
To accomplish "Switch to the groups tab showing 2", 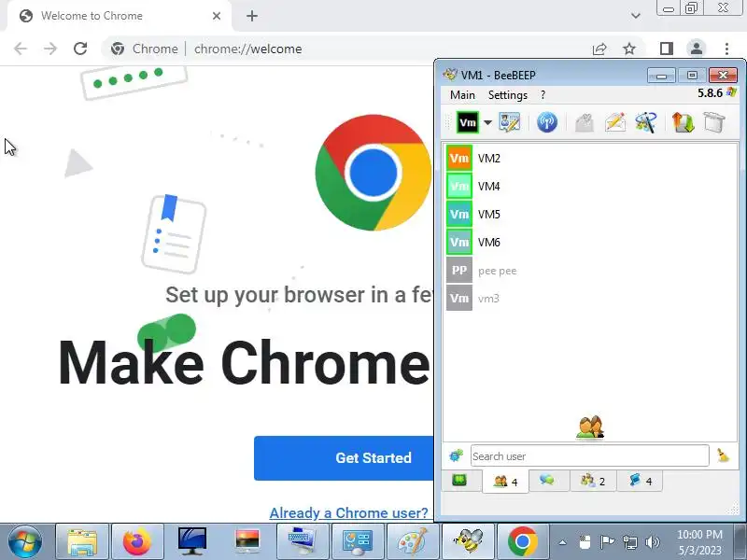I will coord(593,481).
